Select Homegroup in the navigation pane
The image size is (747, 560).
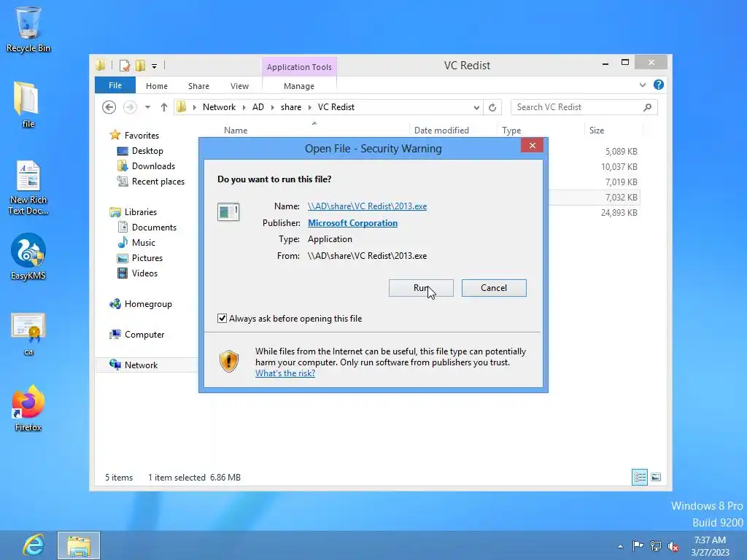[x=141, y=304]
